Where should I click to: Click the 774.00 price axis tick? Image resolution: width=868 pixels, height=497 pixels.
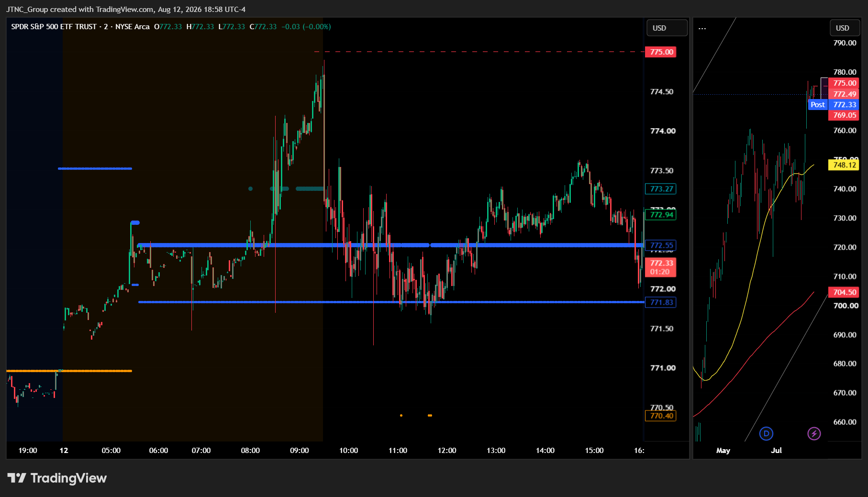(663, 131)
